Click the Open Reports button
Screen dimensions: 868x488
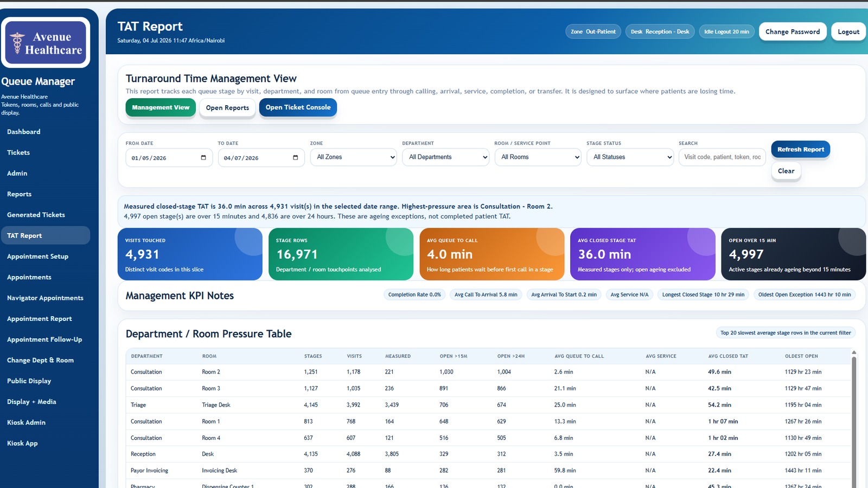(227, 107)
